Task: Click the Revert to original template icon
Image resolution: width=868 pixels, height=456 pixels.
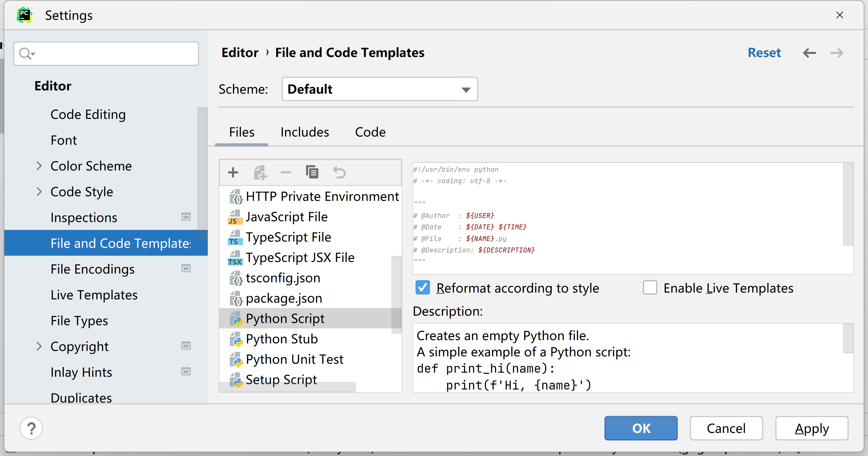Action: point(339,172)
